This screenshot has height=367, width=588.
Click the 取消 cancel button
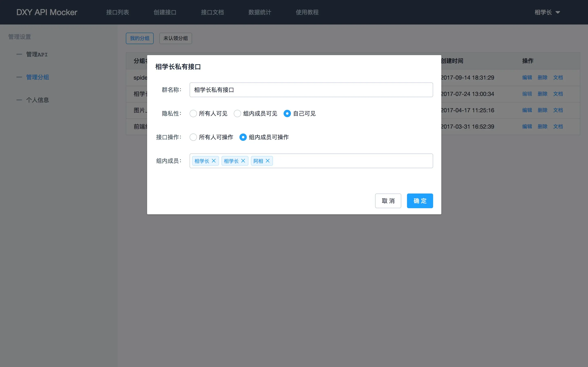tap(388, 201)
